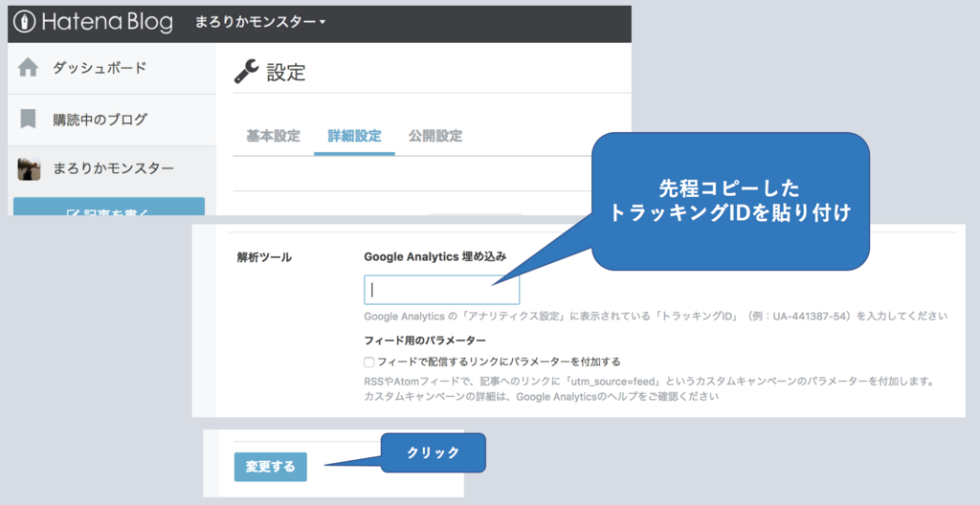The width and height of the screenshot is (980, 505).
Task: Click the トラッキングID example help text
Action: [656, 317]
